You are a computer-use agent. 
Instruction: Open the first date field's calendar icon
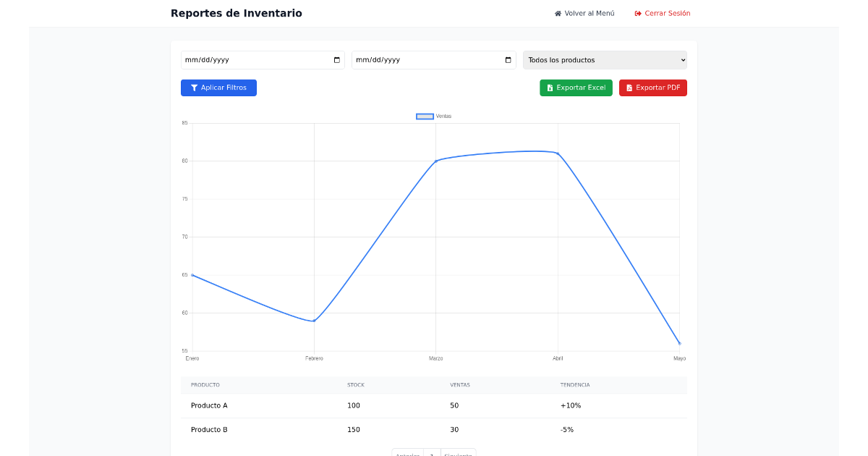336,60
